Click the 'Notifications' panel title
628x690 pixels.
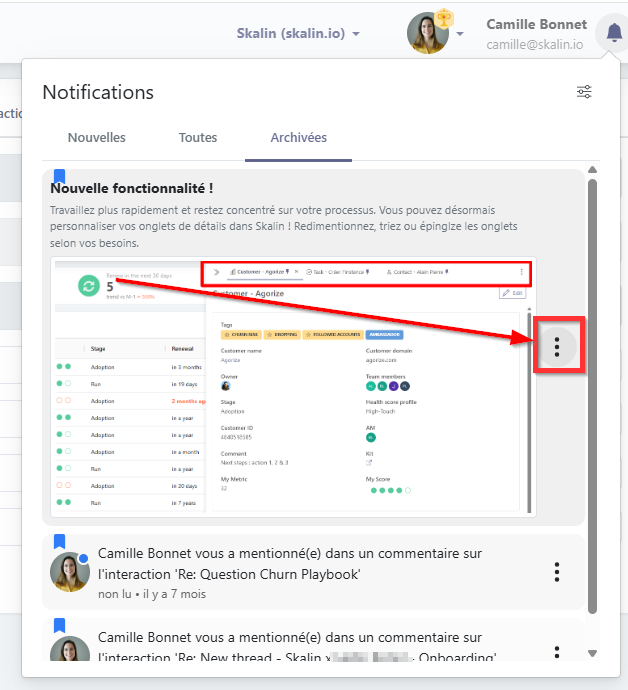pyautogui.click(x=98, y=92)
